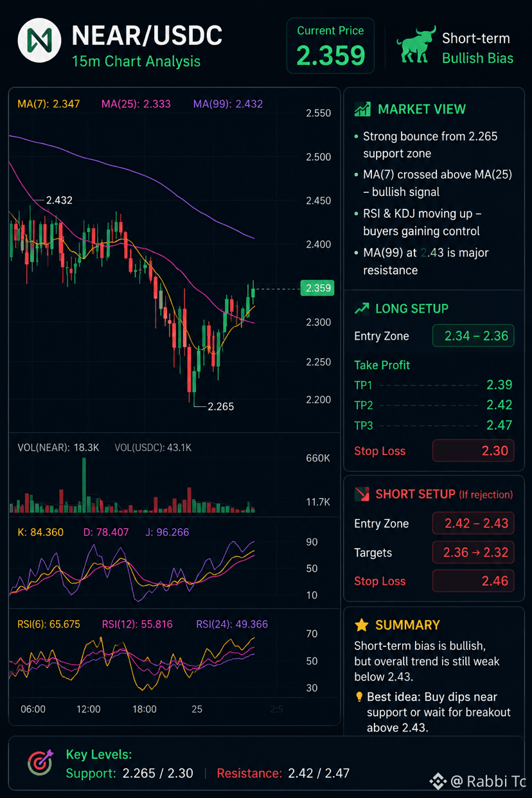Click the RSI(24): 49.366 label
The width and height of the screenshot is (532, 798).
coord(232,624)
